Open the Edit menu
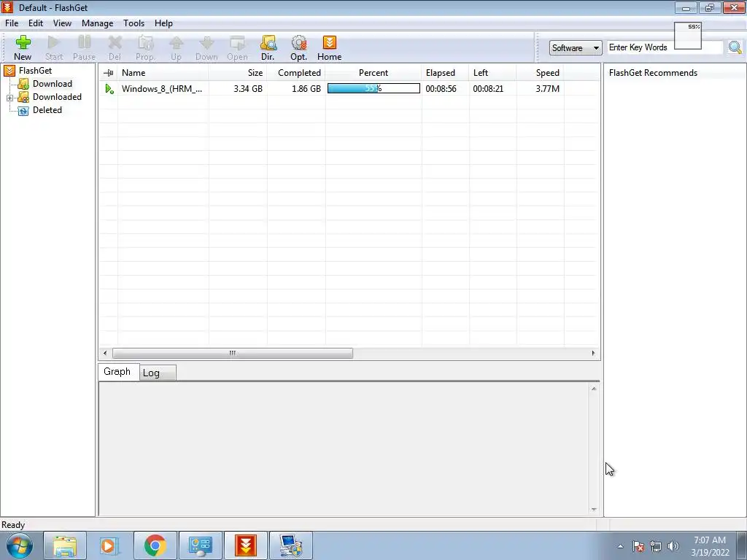Screen dimensions: 747x560 36,23
